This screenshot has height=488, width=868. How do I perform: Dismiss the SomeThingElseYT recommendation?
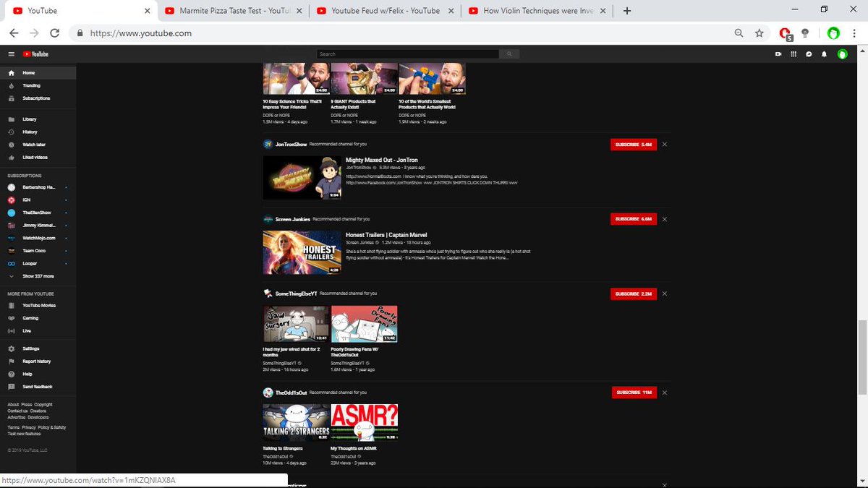pyautogui.click(x=665, y=294)
